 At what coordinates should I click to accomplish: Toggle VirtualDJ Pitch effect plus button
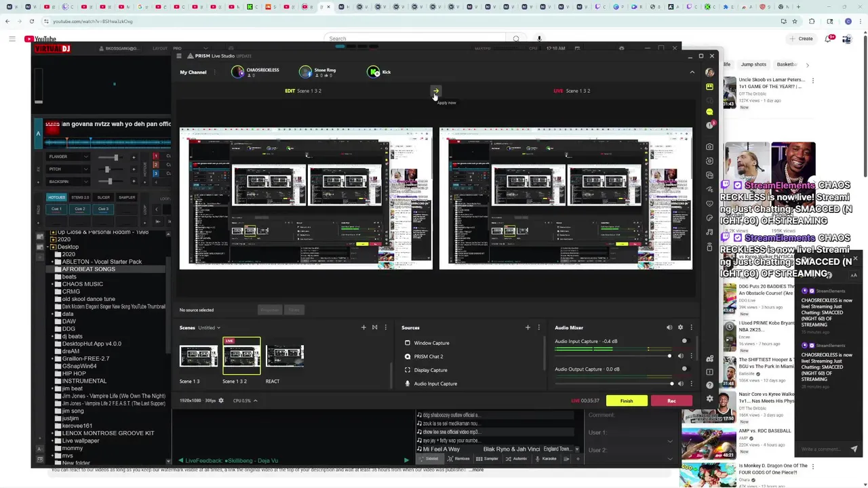click(134, 169)
